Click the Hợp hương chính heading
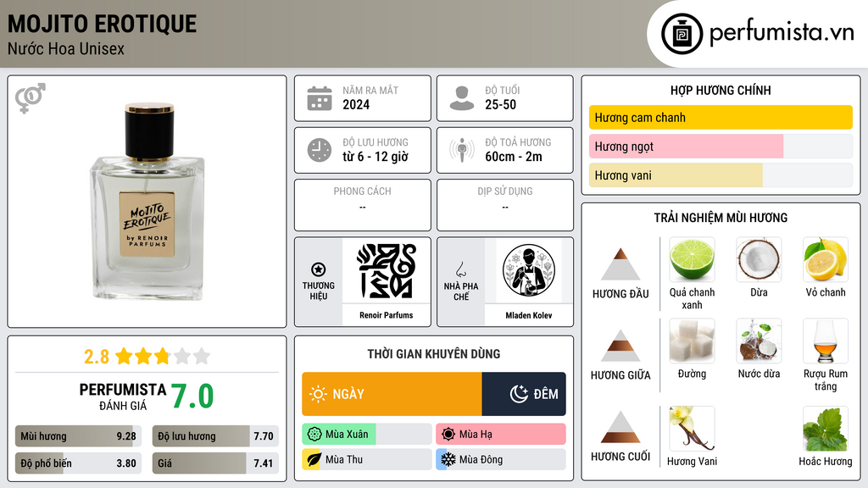The height and width of the screenshot is (488, 868). tap(721, 90)
